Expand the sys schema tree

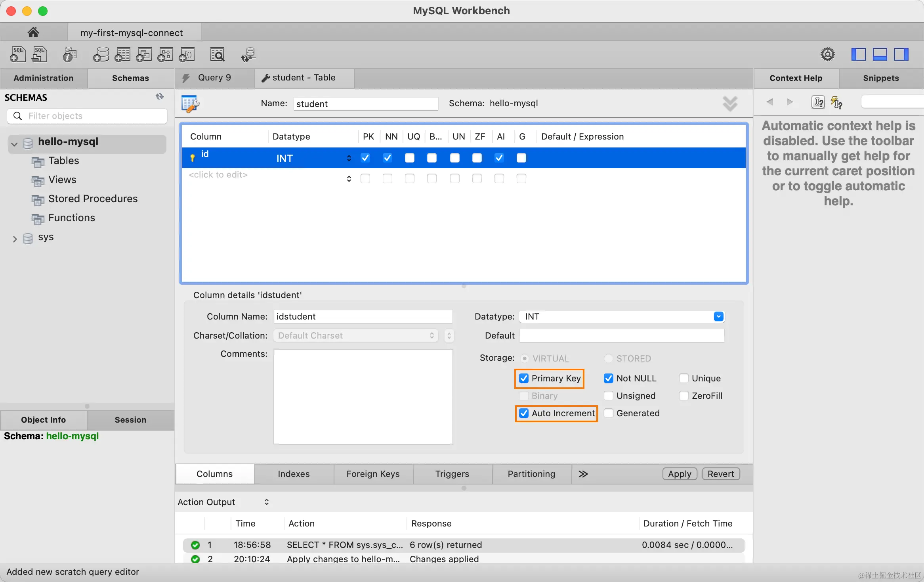pos(15,239)
